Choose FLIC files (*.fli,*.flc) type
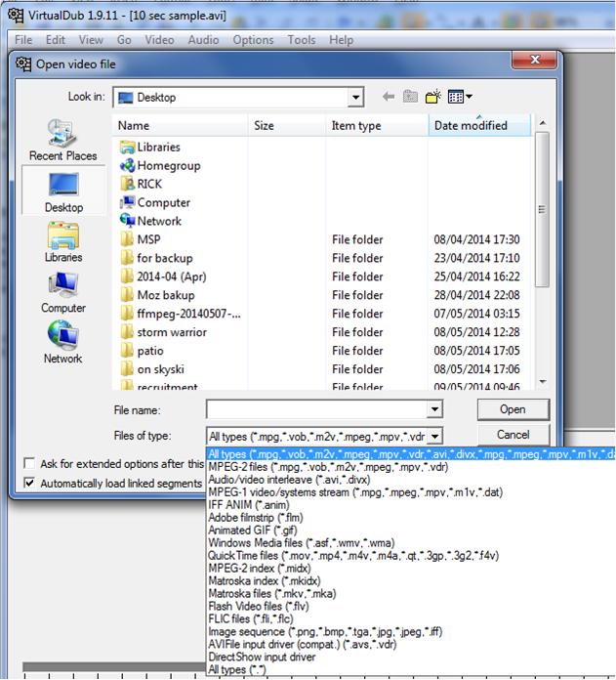The height and width of the screenshot is (680, 616). click(x=251, y=618)
